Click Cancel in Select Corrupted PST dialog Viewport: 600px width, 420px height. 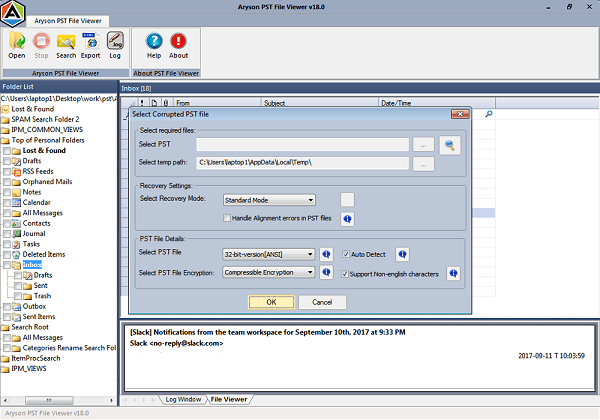(x=322, y=301)
